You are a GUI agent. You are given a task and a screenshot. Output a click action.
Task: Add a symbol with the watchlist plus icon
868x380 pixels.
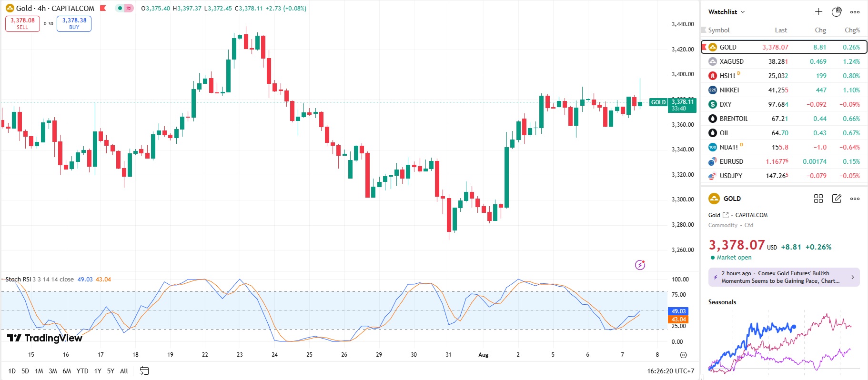tap(818, 12)
